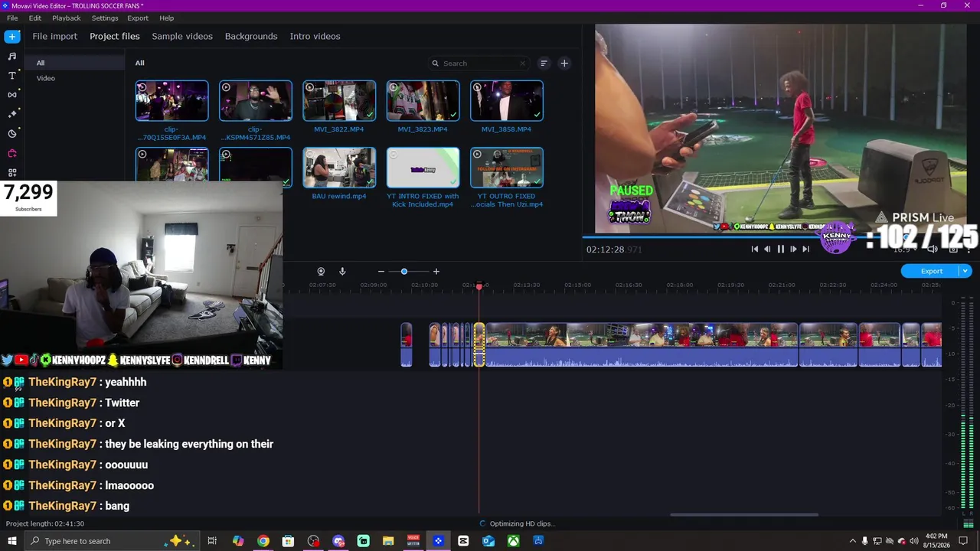Skip to previous clip in the player
This screenshot has width=980, height=551.
755,249
